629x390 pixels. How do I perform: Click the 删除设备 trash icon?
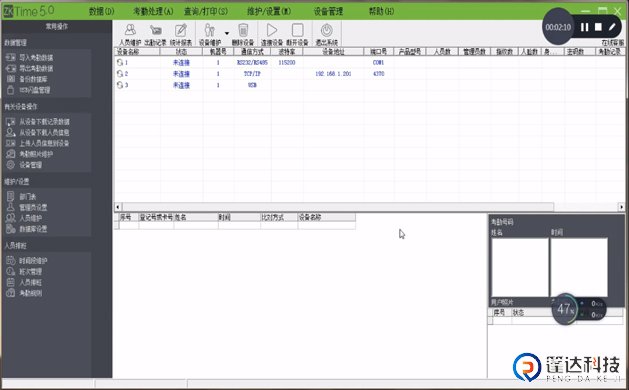[243, 34]
